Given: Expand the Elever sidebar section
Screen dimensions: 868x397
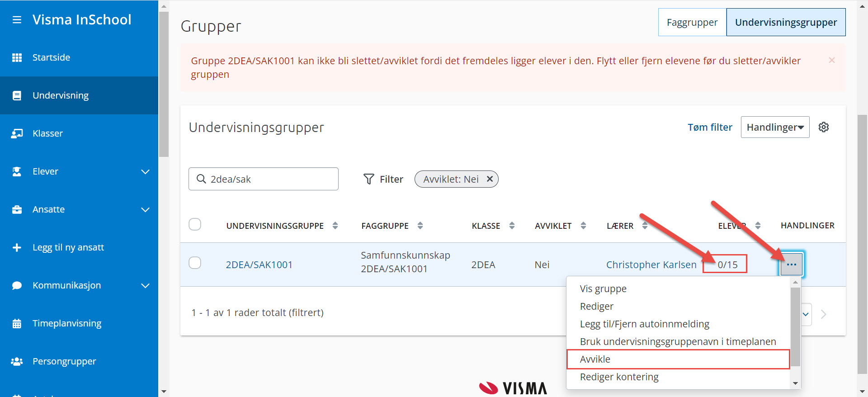Looking at the screenshot, I should pos(145,171).
